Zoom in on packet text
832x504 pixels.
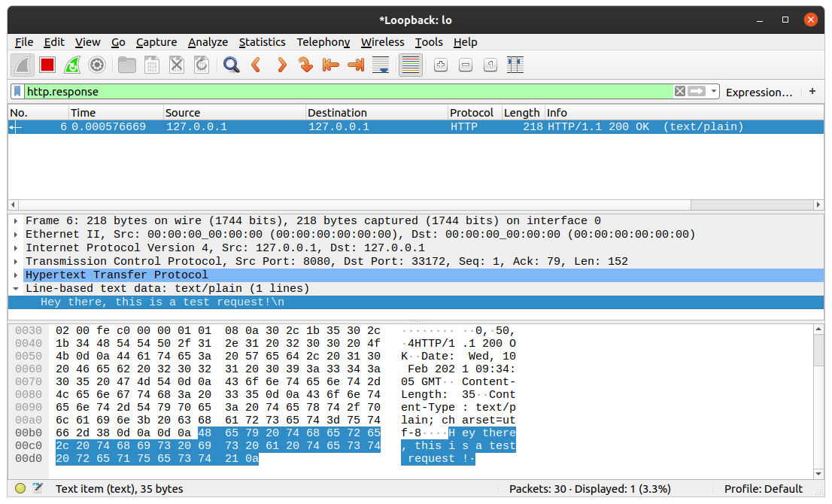click(440, 65)
